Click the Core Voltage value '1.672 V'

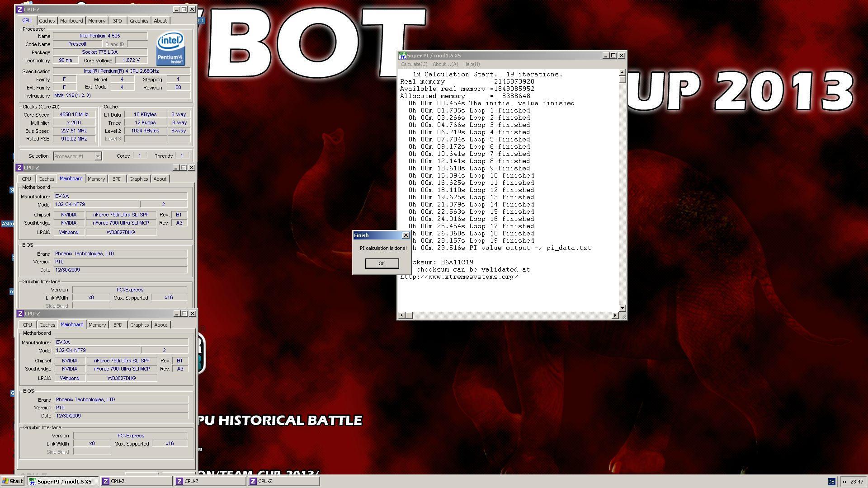(x=131, y=61)
